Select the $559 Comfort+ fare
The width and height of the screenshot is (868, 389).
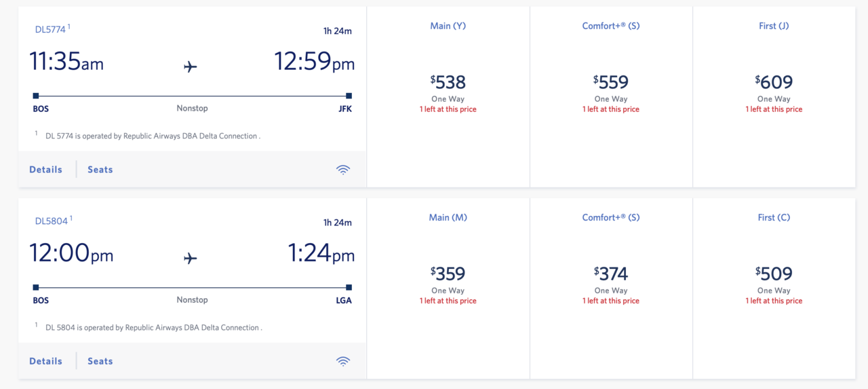(x=611, y=83)
